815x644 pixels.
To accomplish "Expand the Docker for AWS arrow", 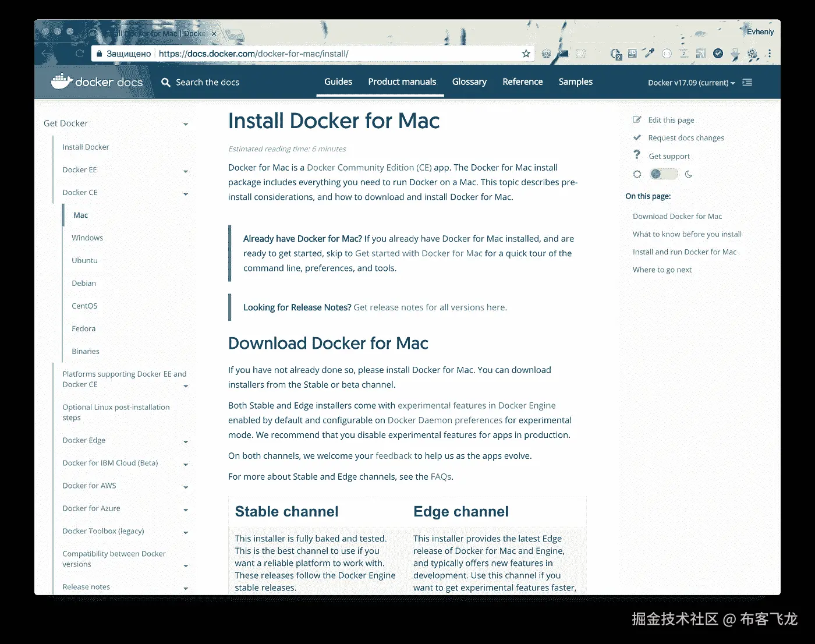I will (186, 487).
